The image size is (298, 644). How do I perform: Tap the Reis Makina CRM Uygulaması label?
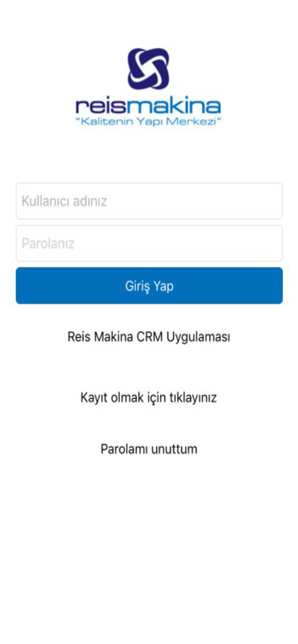[149, 337]
